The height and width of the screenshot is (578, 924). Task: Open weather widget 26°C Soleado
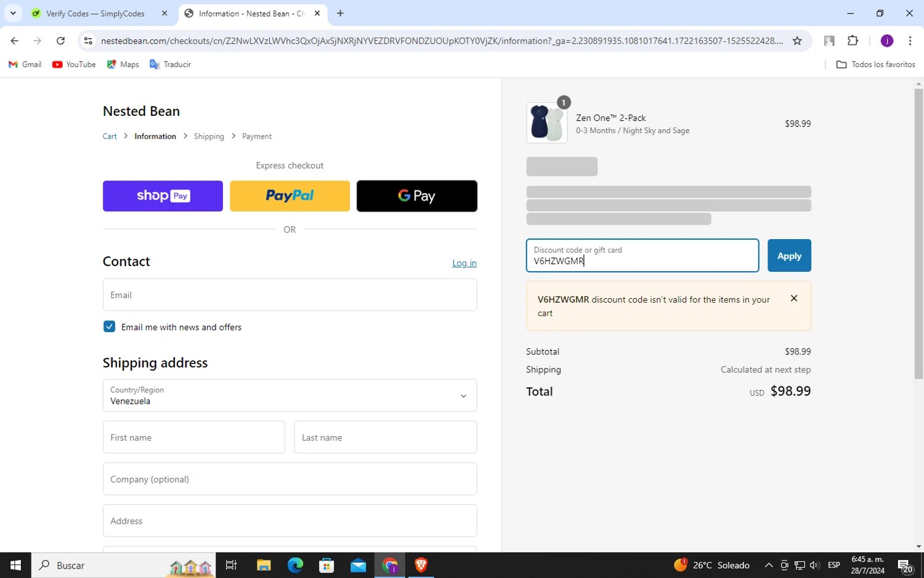click(712, 565)
